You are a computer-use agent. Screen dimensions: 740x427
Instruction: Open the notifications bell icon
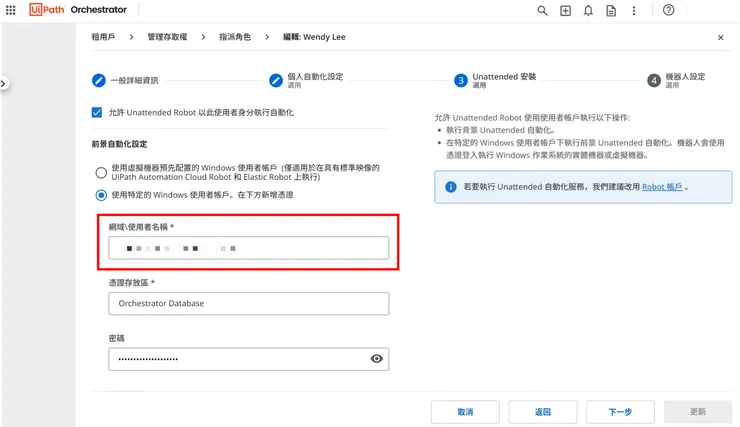(x=588, y=10)
